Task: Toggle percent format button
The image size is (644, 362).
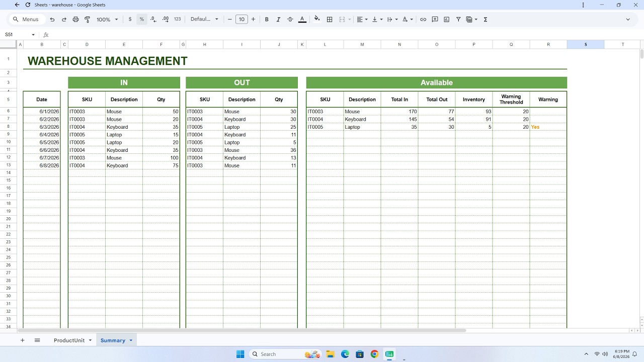Action: pyautogui.click(x=142, y=19)
